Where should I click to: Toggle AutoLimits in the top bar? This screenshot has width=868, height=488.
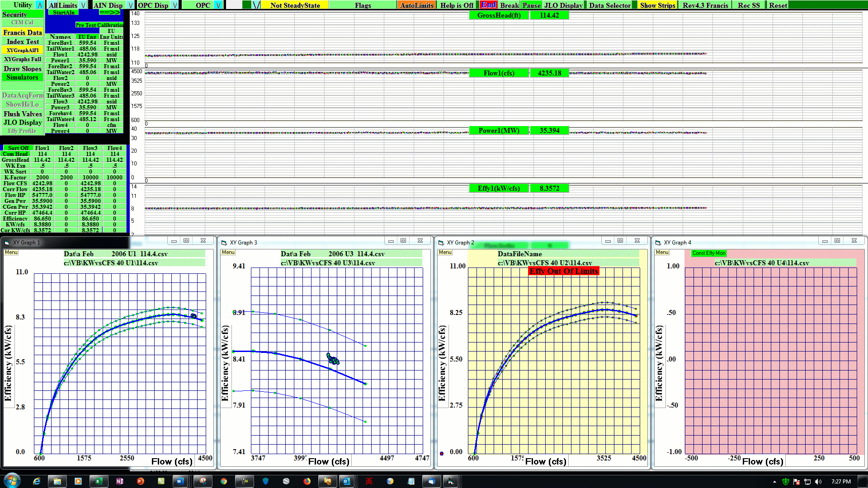(x=416, y=5)
